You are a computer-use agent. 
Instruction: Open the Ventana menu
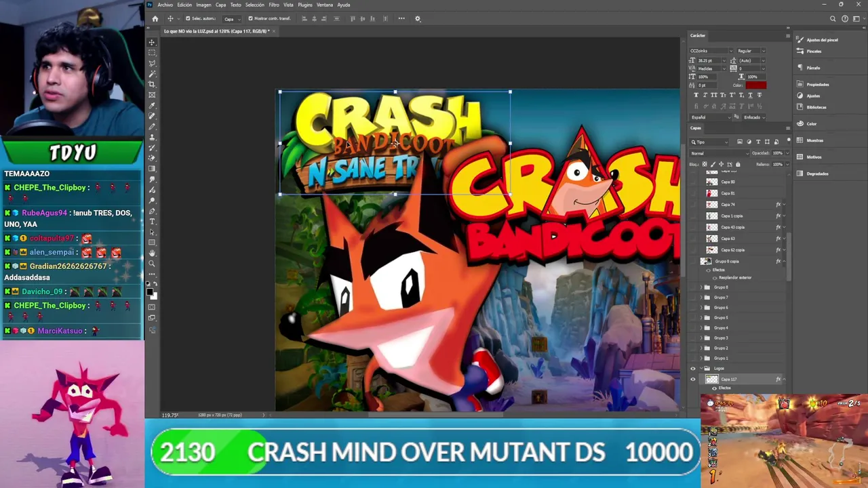click(x=325, y=5)
